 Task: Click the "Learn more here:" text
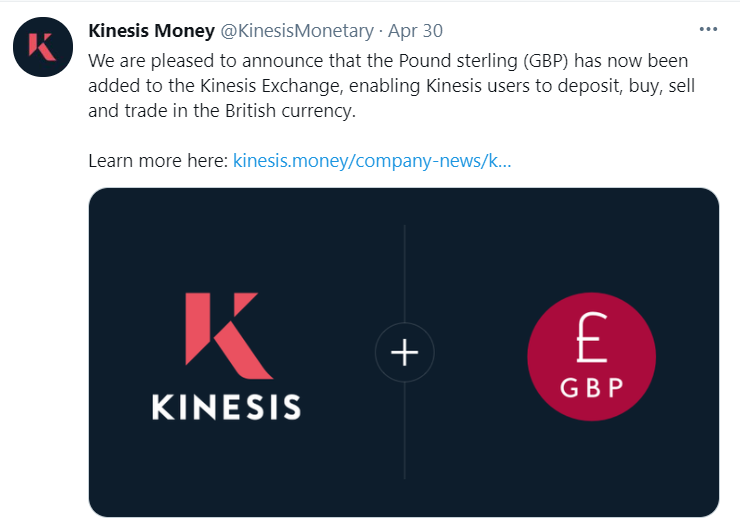[x=157, y=160]
